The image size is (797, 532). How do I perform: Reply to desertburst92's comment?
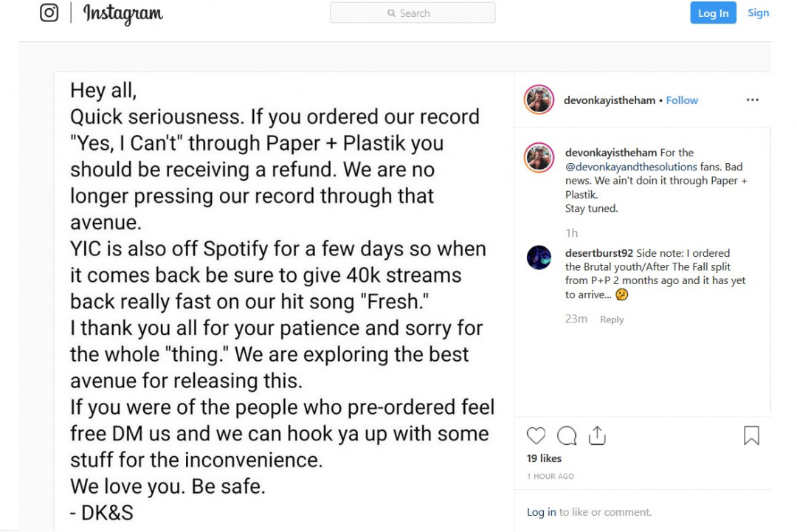pyautogui.click(x=612, y=319)
